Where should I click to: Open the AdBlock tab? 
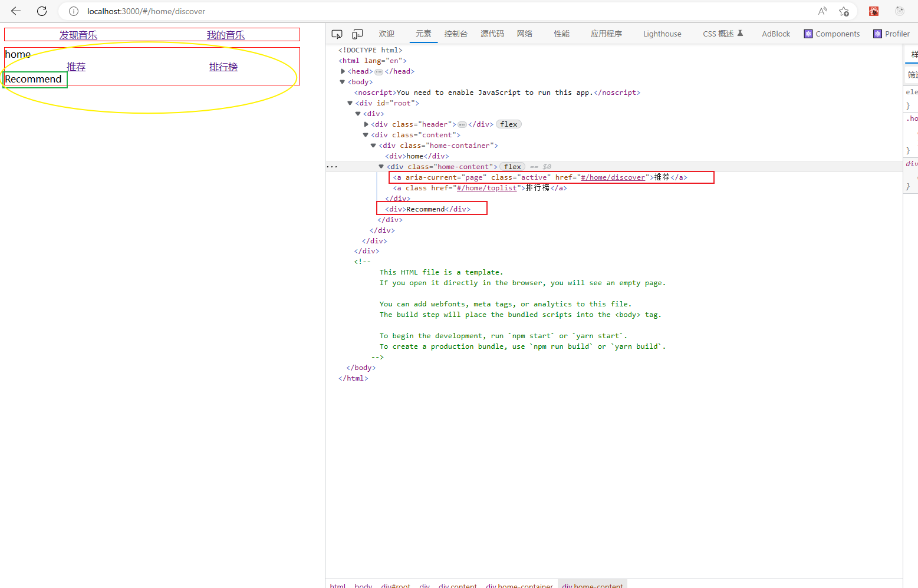776,34
